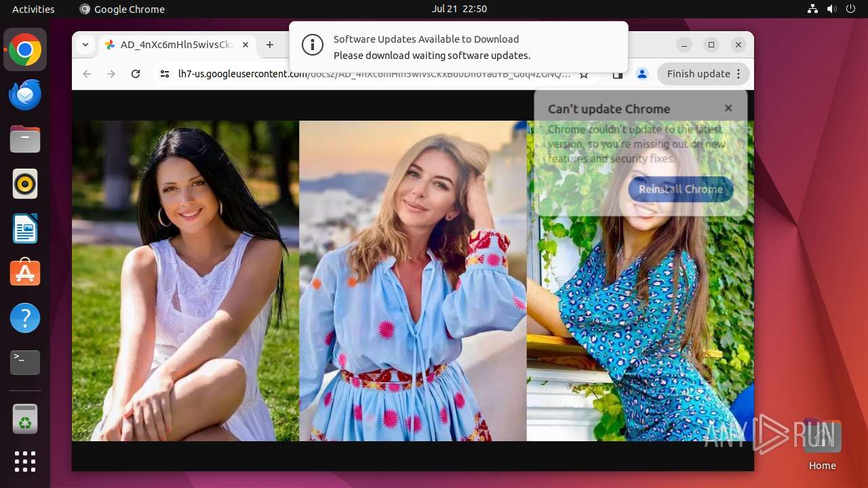Viewport: 868px width, 488px height.
Task: Click the Reinstall Chrome button
Action: [x=680, y=189]
